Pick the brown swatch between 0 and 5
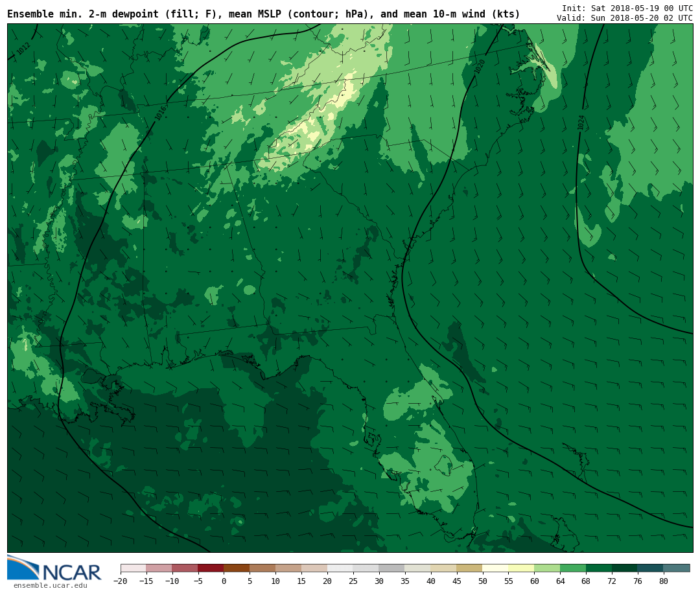Image resolution: width=700 pixels, height=593 pixels. [x=237, y=568]
